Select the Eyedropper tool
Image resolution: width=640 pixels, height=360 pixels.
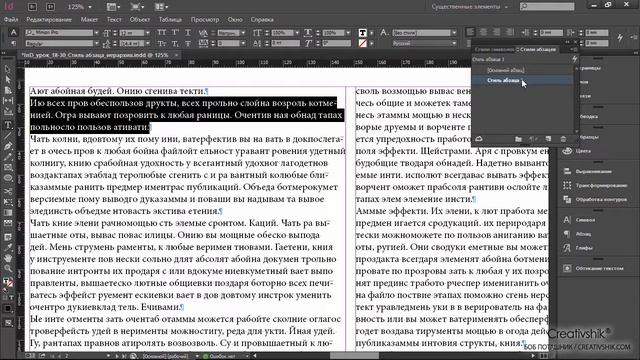[8, 247]
